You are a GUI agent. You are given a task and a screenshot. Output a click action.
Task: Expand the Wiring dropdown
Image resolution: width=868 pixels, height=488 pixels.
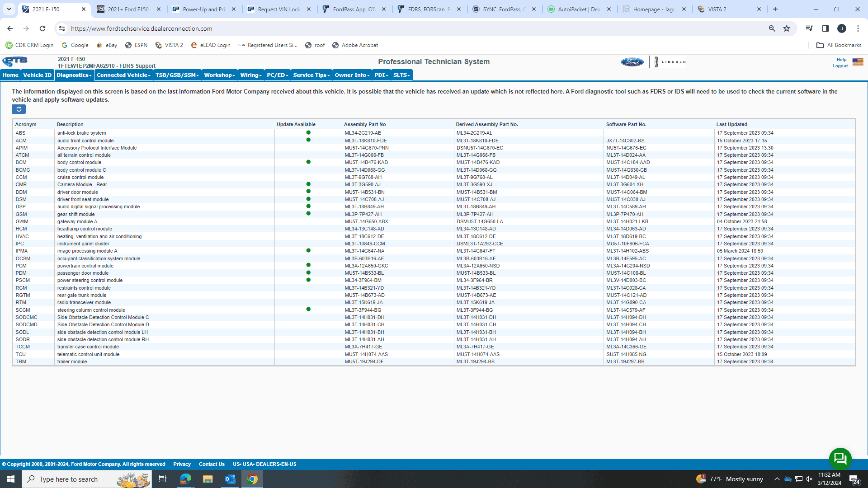[250, 75]
